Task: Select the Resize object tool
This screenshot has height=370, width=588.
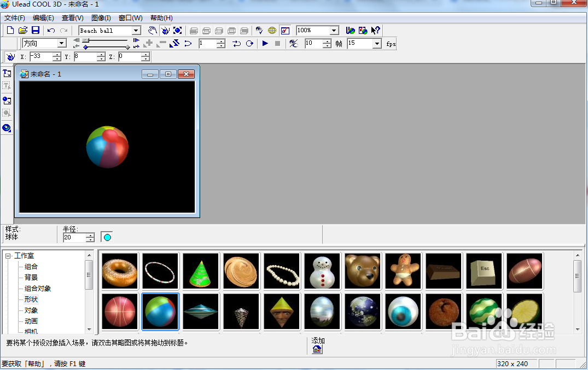Action: [177, 31]
